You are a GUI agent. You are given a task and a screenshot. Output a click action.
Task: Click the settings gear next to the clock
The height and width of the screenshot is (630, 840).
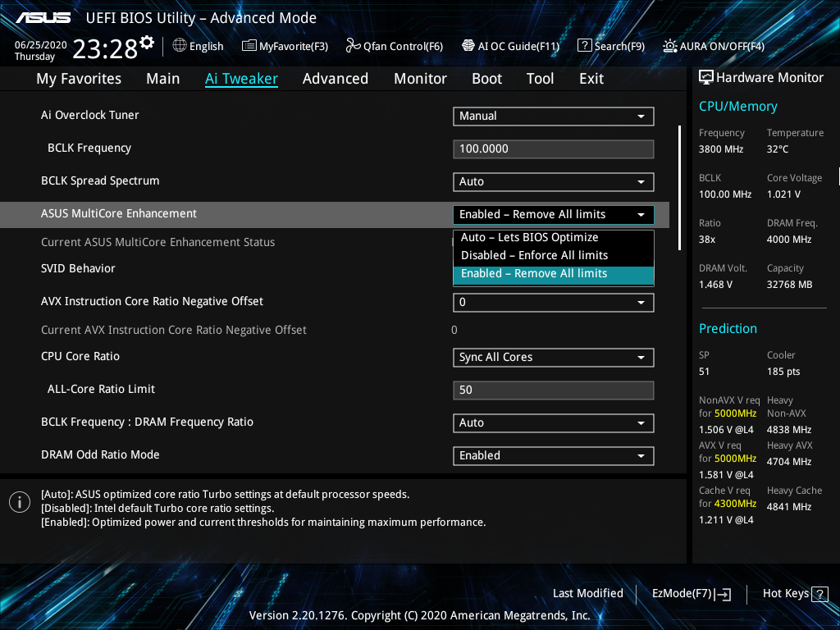click(x=147, y=43)
